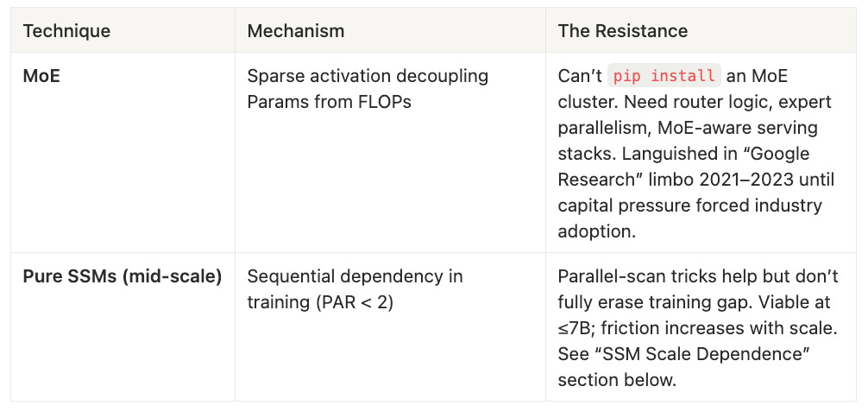The height and width of the screenshot is (418, 868).
Task: Click the capital pressure forced industry text
Action: (689, 206)
